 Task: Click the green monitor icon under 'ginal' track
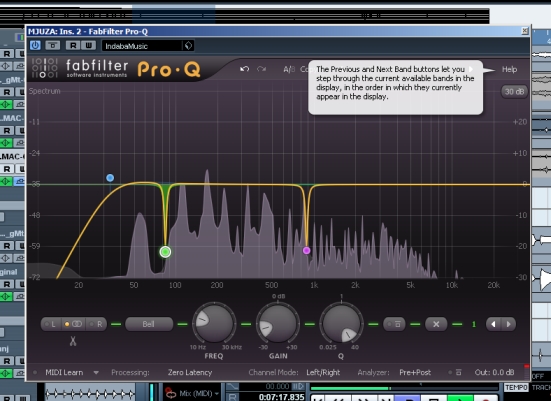coord(6,296)
